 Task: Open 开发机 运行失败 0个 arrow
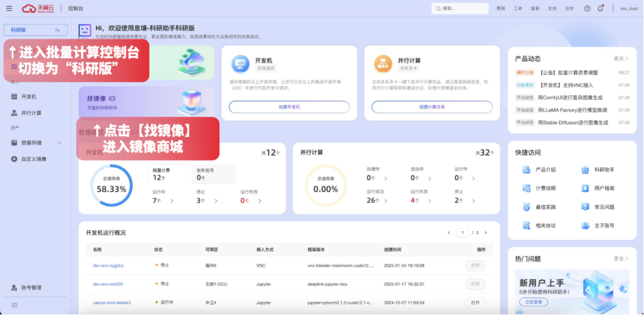tap(259, 201)
